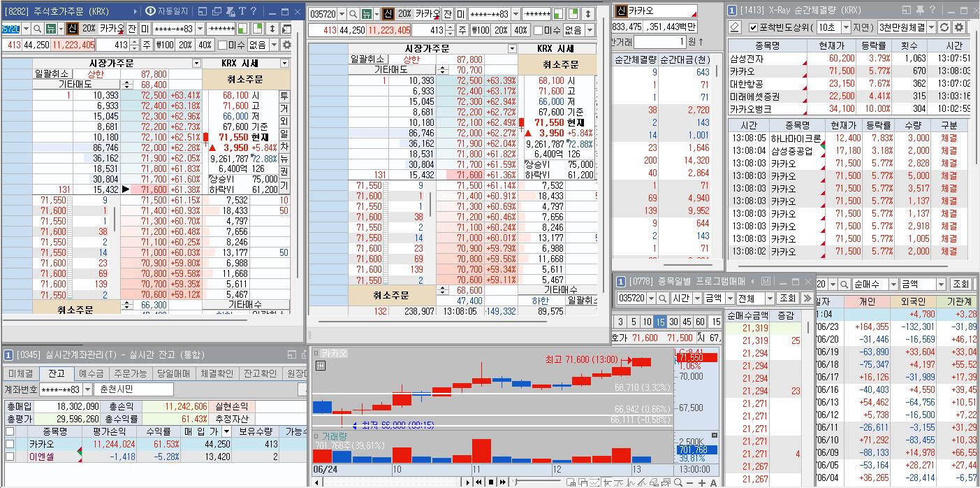Check the 카카오 row checkbox in the holdings list

pyautogui.click(x=10, y=444)
